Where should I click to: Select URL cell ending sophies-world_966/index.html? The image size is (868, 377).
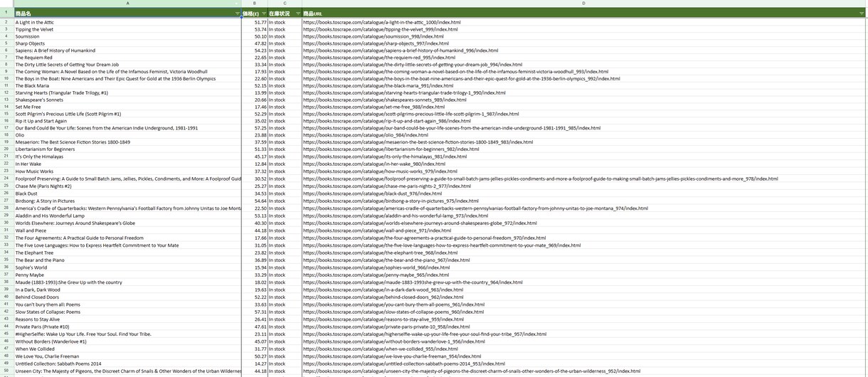[x=584, y=267]
